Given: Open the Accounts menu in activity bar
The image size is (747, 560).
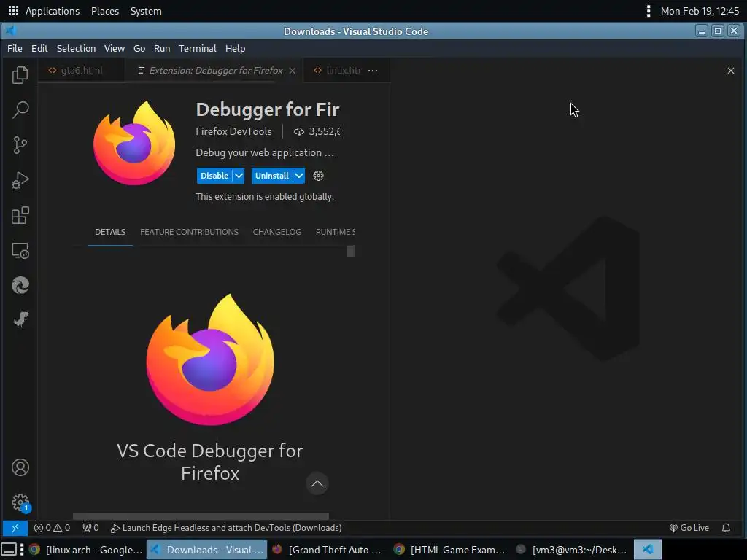Looking at the screenshot, I should [x=20, y=467].
